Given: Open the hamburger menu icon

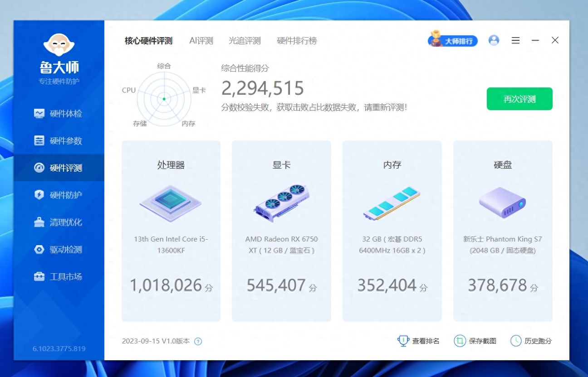Looking at the screenshot, I should click(x=515, y=40).
